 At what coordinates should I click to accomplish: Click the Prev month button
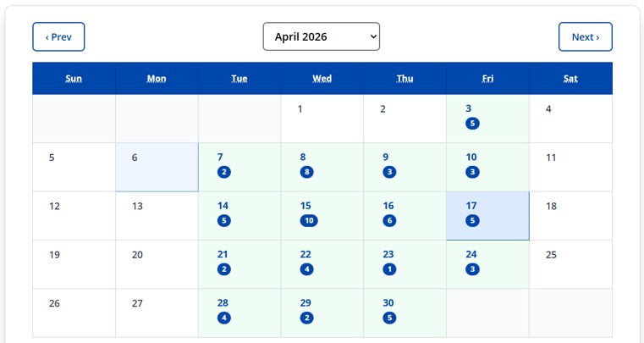point(58,36)
